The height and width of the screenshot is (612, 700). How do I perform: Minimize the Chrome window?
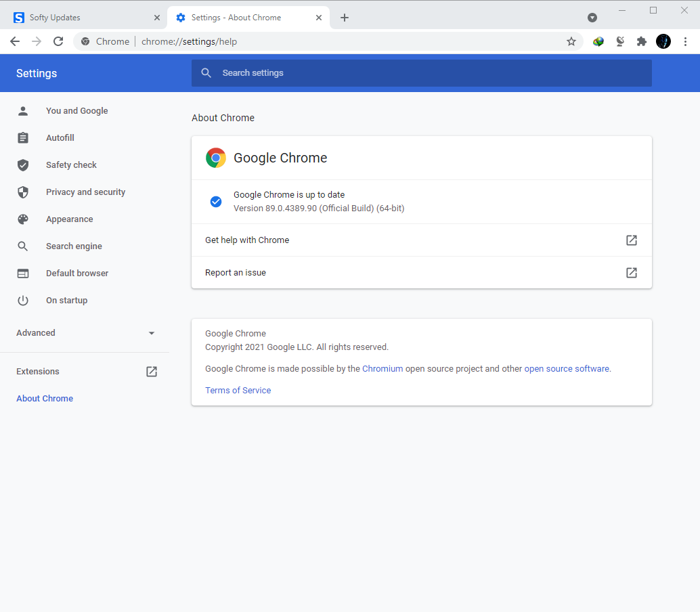[622, 10]
